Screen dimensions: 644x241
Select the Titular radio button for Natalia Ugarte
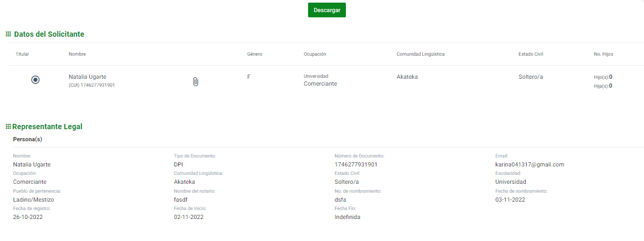(35, 80)
